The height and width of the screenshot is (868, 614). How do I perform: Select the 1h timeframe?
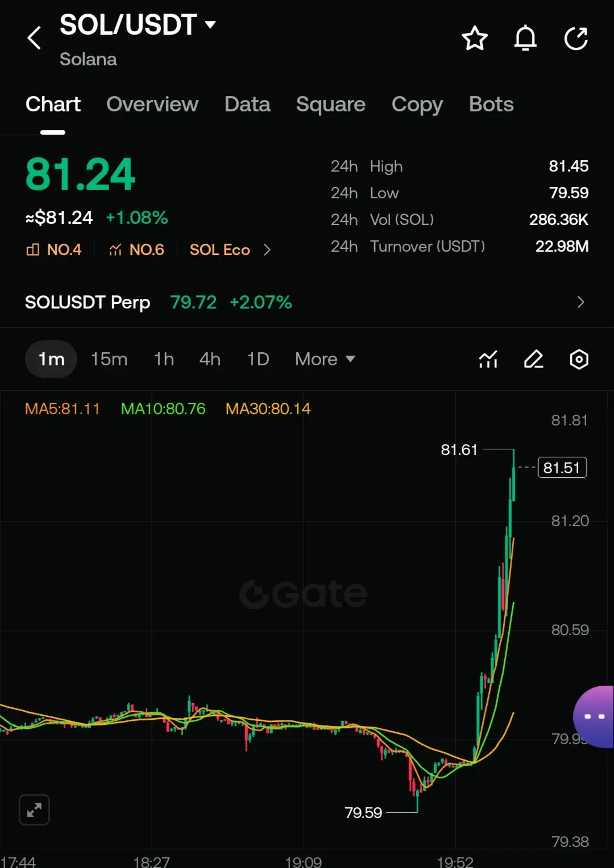pyautogui.click(x=164, y=359)
